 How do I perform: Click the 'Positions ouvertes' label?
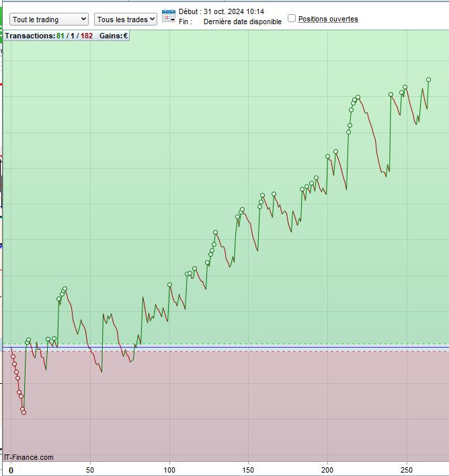[328, 19]
